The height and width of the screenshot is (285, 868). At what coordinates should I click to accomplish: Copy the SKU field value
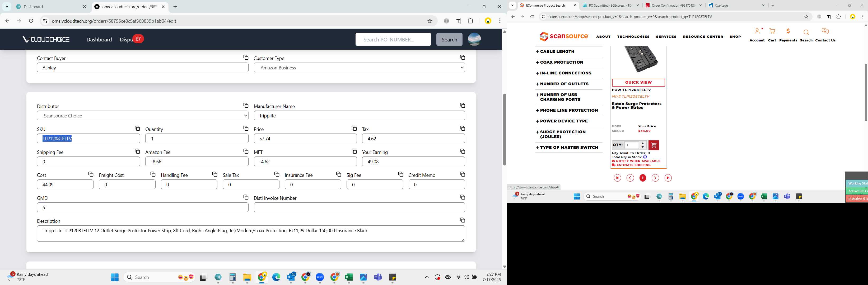pyautogui.click(x=137, y=129)
